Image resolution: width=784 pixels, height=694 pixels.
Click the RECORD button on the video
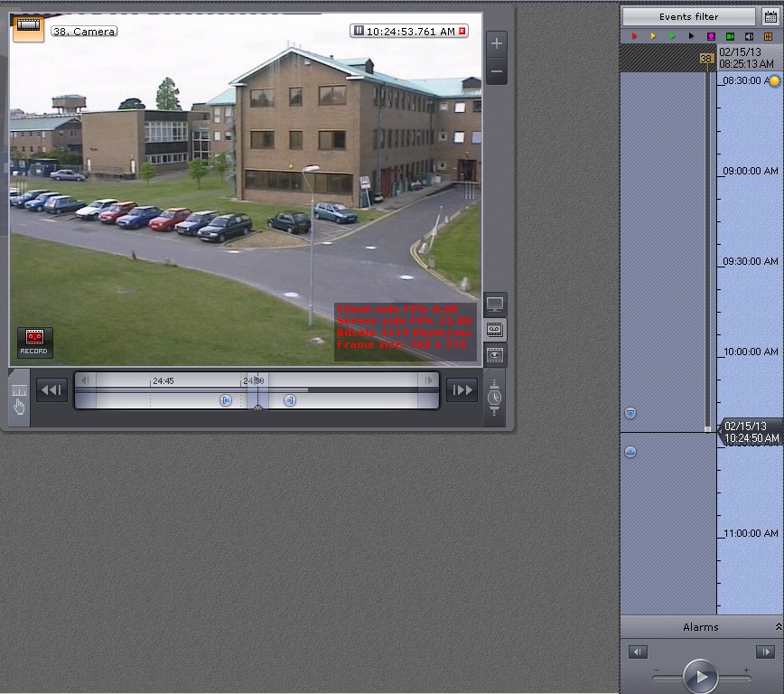34,342
